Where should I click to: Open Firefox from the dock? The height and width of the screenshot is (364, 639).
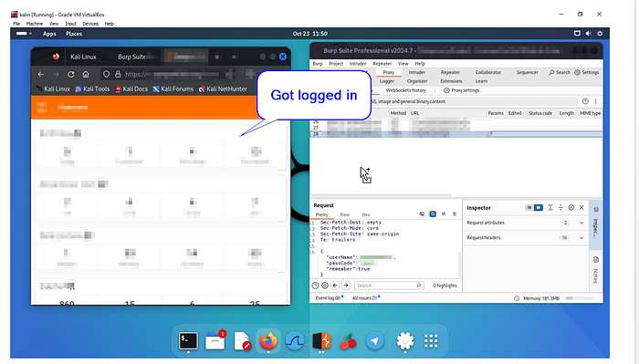click(x=268, y=341)
